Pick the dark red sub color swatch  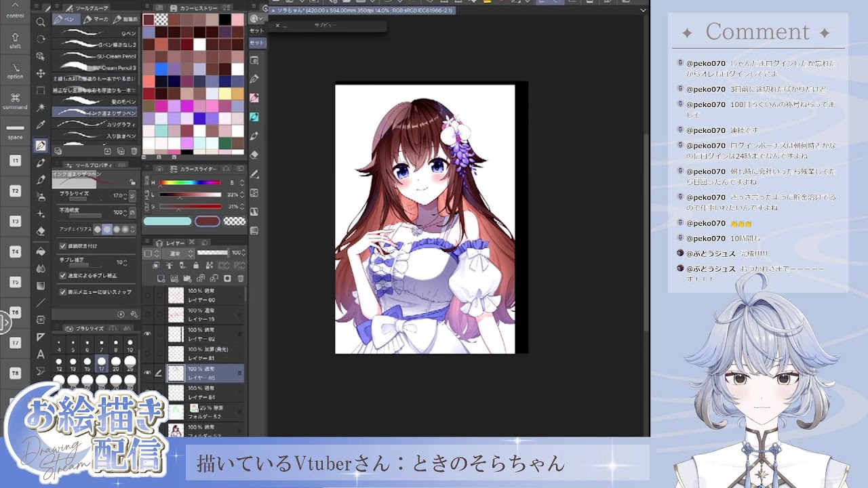pyautogui.click(x=208, y=221)
